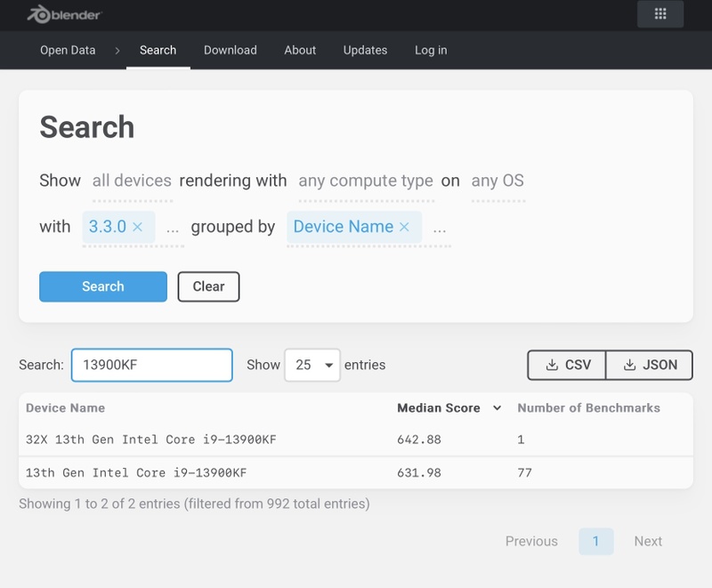
Task: Select the 32X 13th Gen Intel Core i9-13900KF row
Action: [x=355, y=439]
